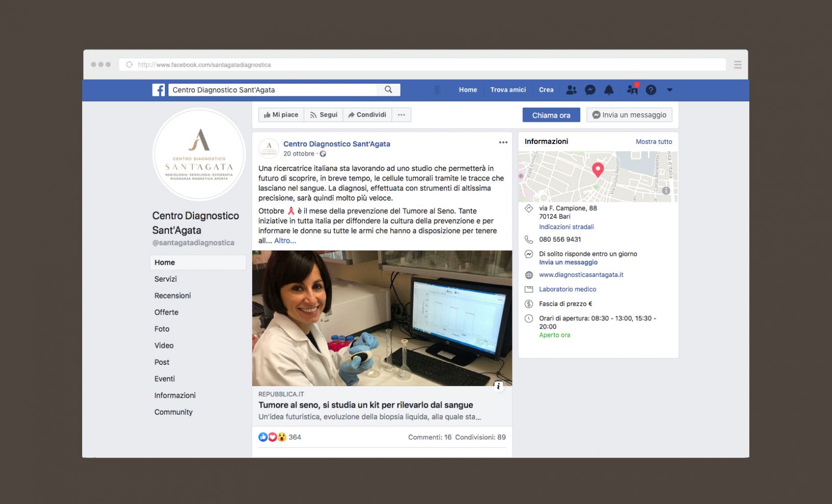Click Condivisioni: 89
Screen dimensions: 832x504
480,437
